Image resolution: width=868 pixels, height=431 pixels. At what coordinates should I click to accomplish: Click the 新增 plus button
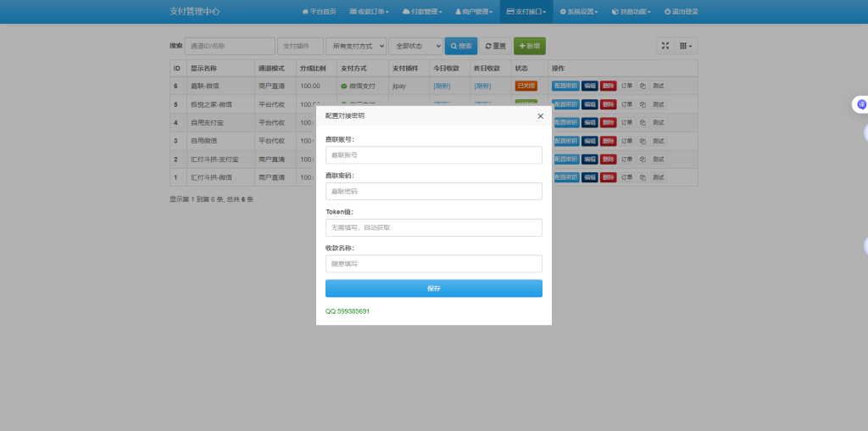pyautogui.click(x=530, y=46)
